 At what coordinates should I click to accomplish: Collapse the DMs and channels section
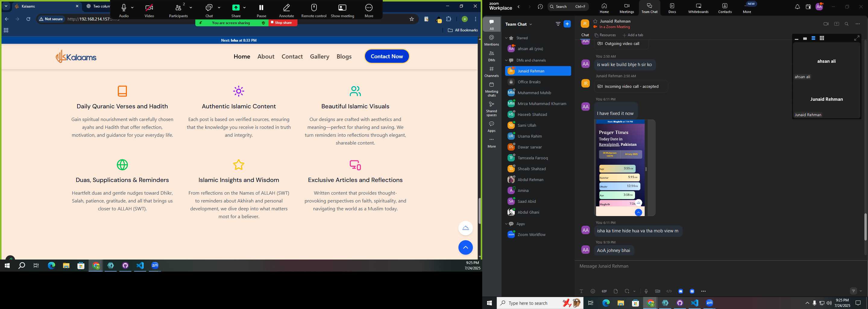506,60
